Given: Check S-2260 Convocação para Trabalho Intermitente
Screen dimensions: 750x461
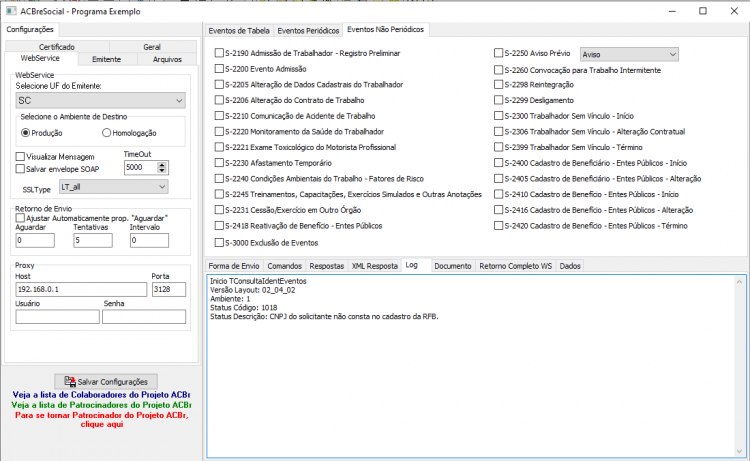Looking at the screenshot, I should coord(498,70).
